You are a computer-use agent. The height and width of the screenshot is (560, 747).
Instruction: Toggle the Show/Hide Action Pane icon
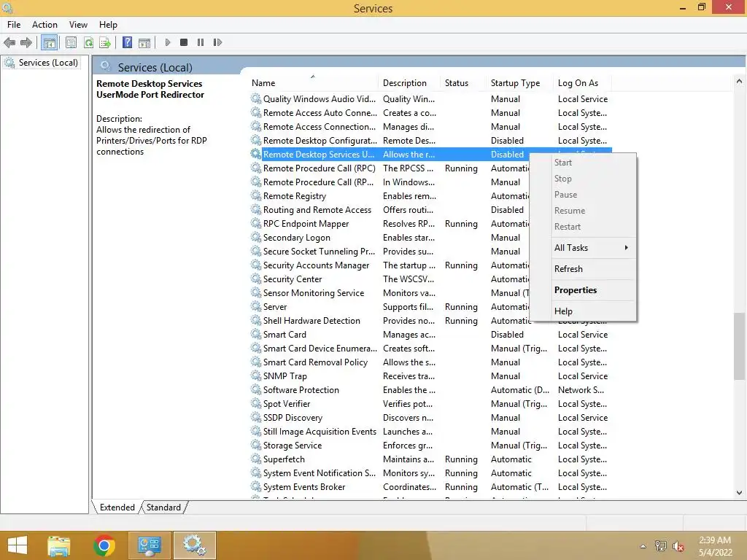point(144,42)
